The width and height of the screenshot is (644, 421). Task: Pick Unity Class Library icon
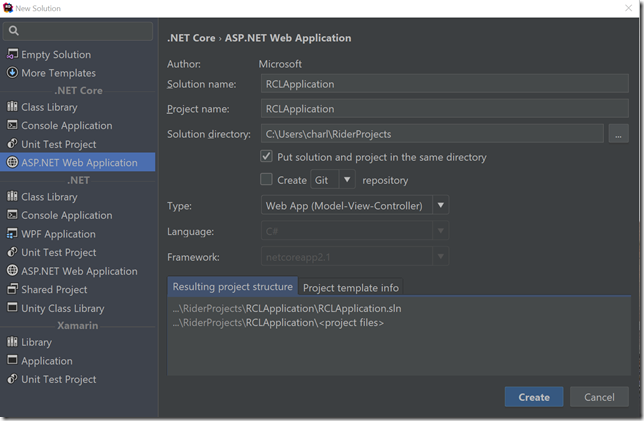click(12, 308)
